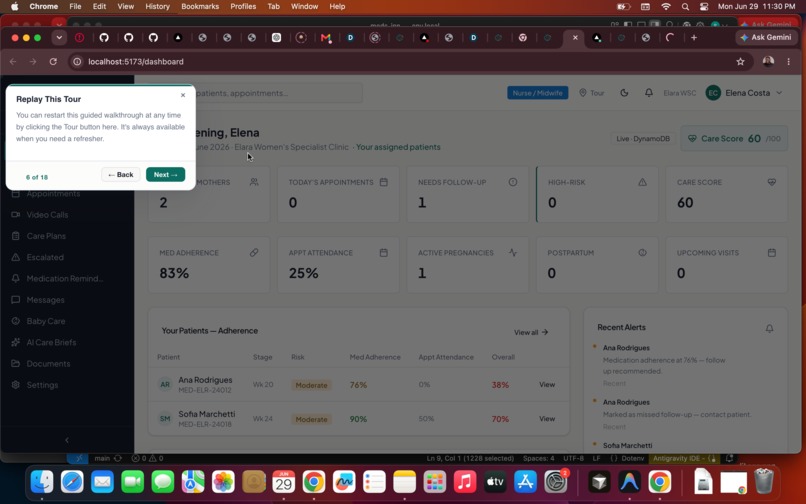Click the Appt Attendance calendar icon

(383, 253)
